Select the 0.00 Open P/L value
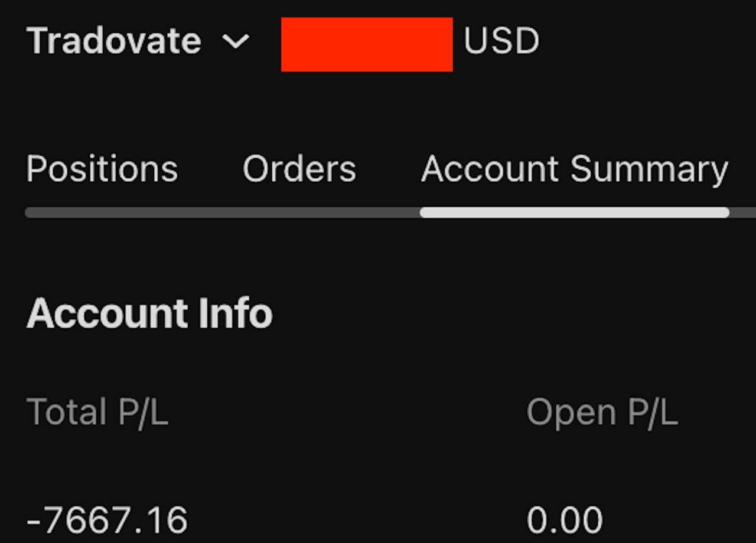Image resolution: width=756 pixels, height=543 pixels. pyautogui.click(x=564, y=521)
